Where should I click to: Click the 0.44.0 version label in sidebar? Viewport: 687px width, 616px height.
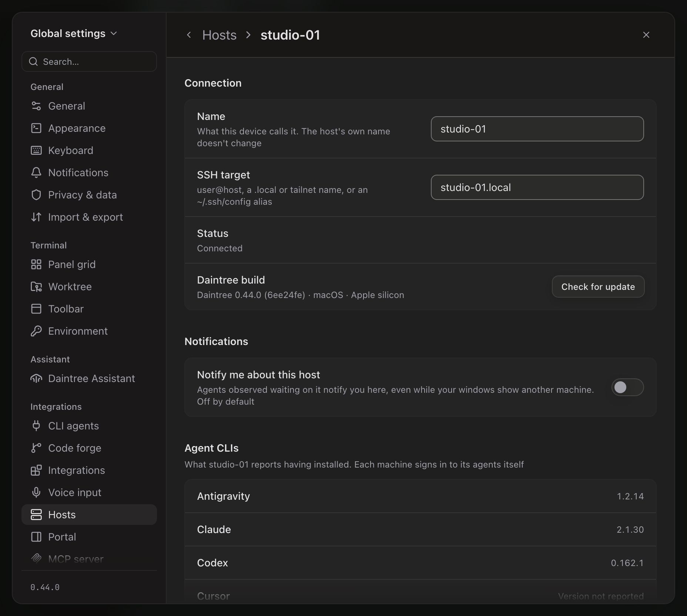[45, 587]
